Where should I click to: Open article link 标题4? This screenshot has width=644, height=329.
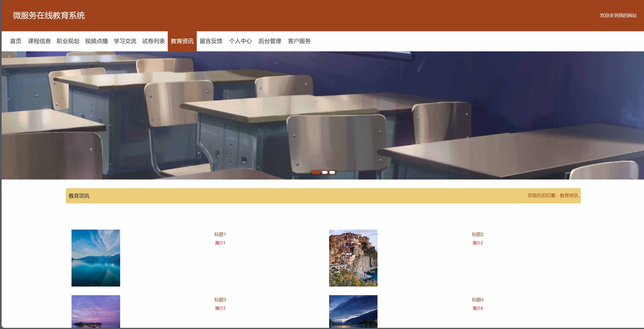point(478,300)
